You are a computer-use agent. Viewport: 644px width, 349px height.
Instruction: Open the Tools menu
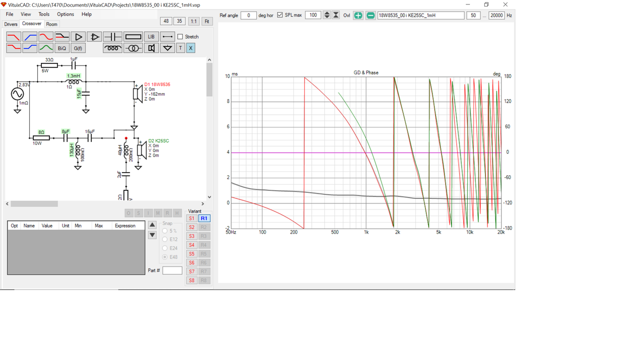pos(44,14)
